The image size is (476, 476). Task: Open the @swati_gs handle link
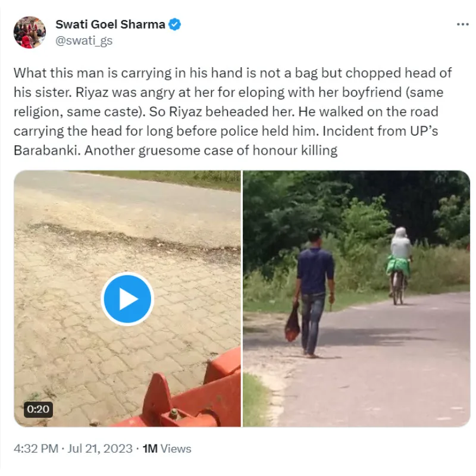tap(84, 40)
